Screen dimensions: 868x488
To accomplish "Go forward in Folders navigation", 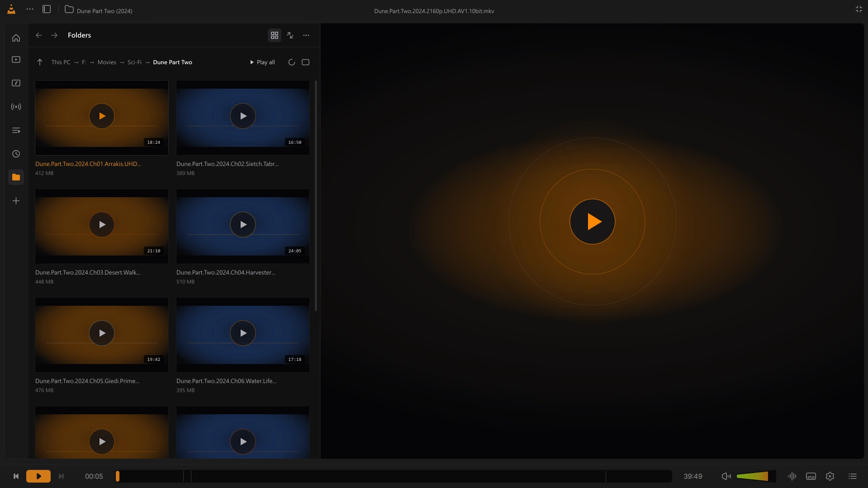I will coord(54,35).
